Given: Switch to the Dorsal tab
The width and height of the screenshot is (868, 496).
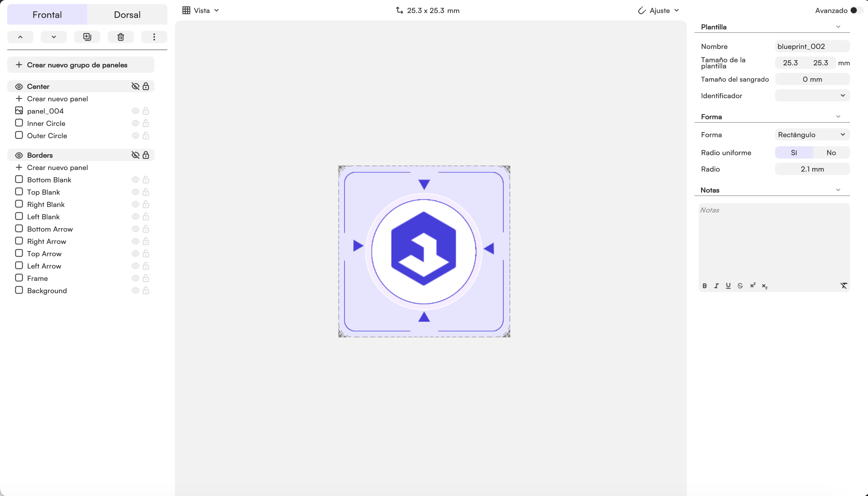Looking at the screenshot, I should point(127,14).
